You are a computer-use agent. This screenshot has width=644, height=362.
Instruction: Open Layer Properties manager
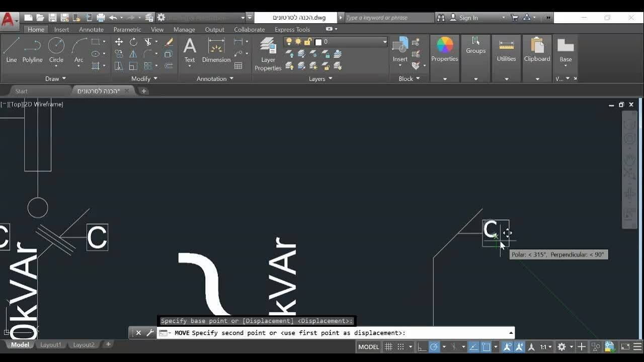(x=268, y=54)
